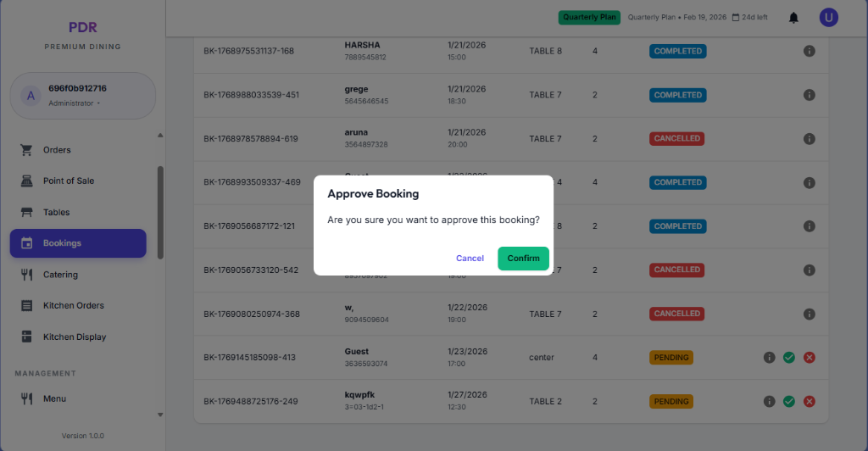Approve Guest booking with green check

pyautogui.click(x=789, y=358)
